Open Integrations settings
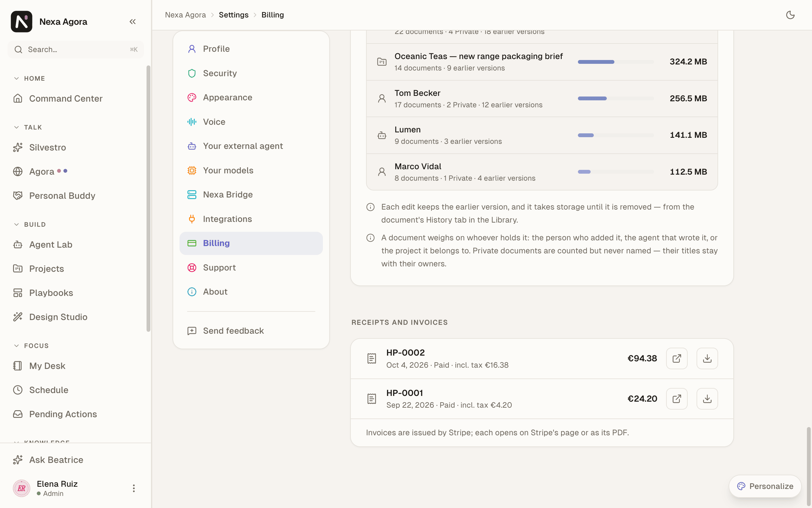 251,219
